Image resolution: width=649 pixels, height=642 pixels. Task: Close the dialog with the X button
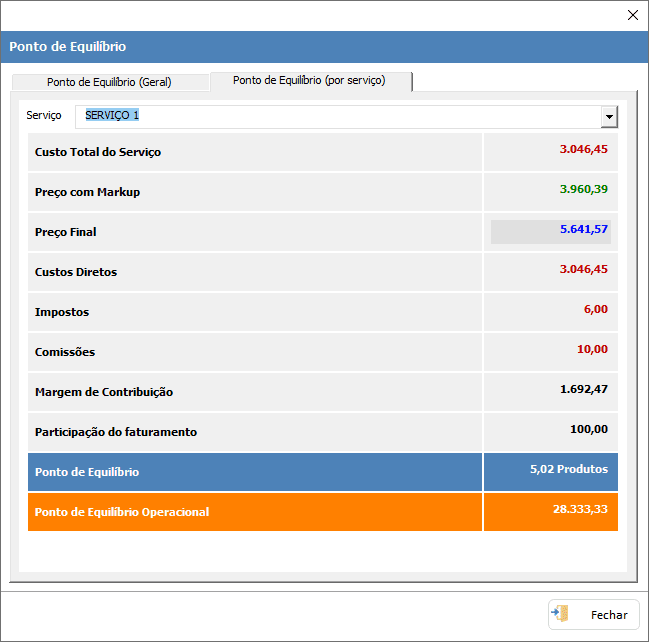click(632, 15)
